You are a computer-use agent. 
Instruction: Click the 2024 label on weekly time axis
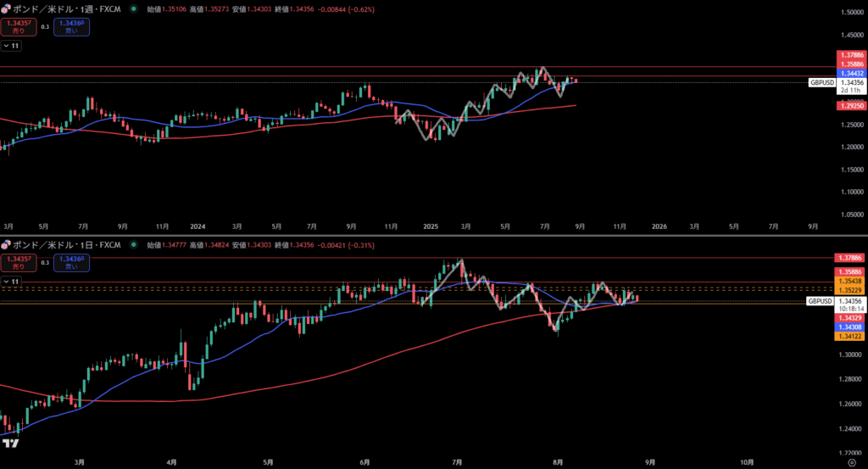click(198, 226)
